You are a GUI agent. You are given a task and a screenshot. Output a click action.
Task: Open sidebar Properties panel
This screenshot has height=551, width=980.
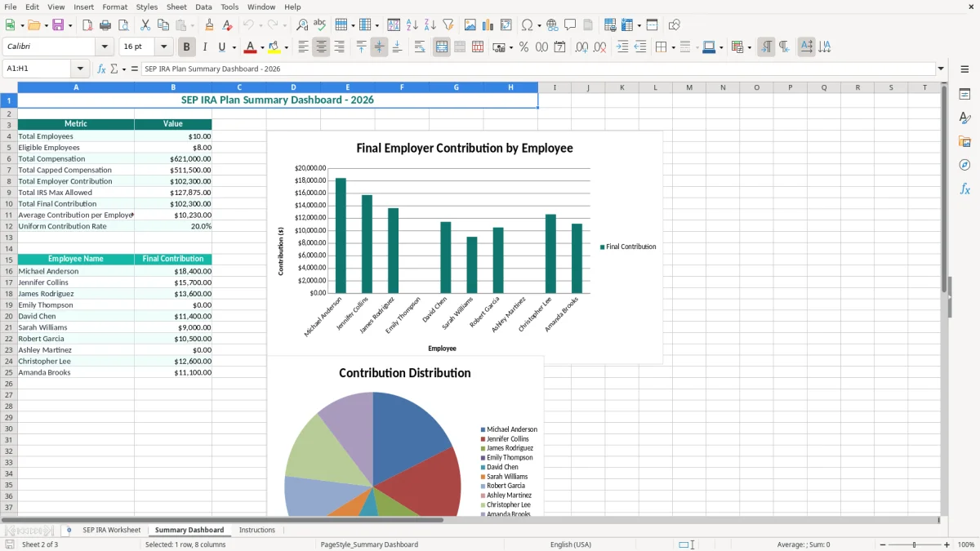click(x=964, y=95)
